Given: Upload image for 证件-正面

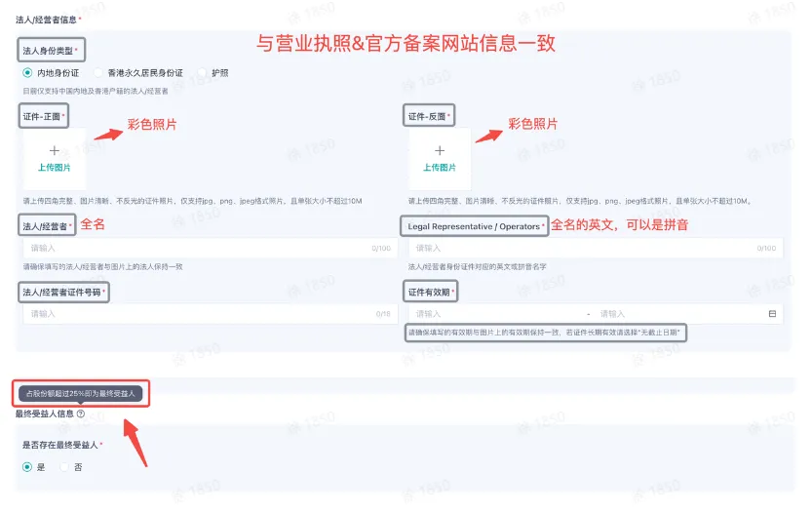Looking at the screenshot, I should pyautogui.click(x=55, y=159).
